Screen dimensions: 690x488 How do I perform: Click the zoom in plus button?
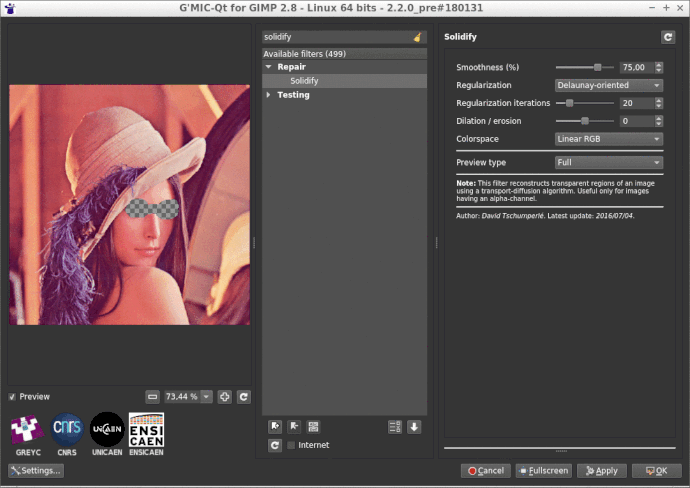point(225,396)
